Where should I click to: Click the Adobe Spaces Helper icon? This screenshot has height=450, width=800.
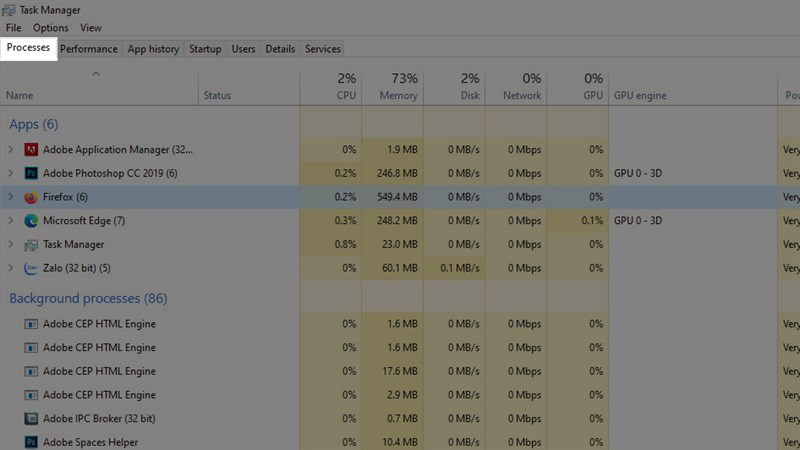(31, 442)
